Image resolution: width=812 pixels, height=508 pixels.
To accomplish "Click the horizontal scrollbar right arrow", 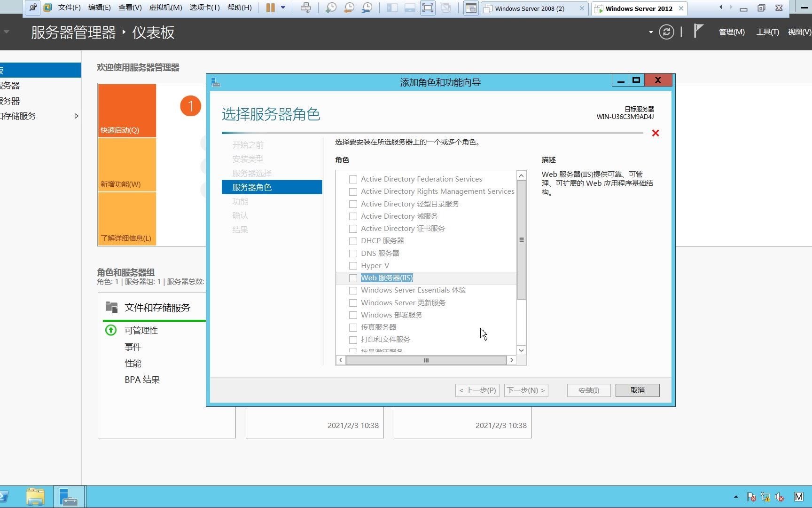I will pos(512,360).
